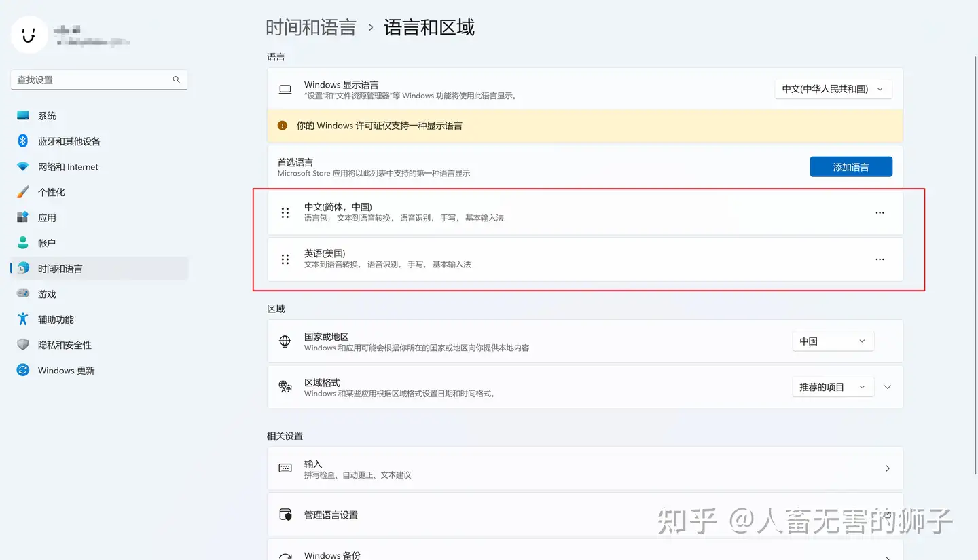Open the more options for 中文(简体，中国)
Image resolution: width=978 pixels, height=560 pixels.
(880, 212)
